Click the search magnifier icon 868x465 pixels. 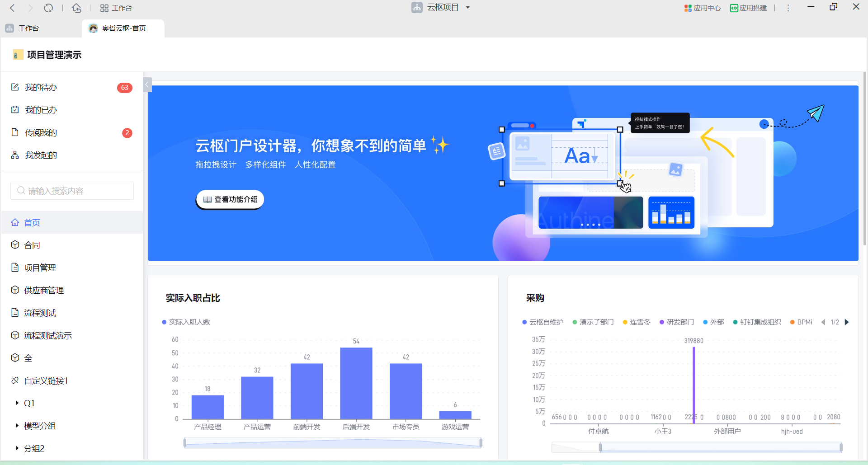[x=21, y=191]
